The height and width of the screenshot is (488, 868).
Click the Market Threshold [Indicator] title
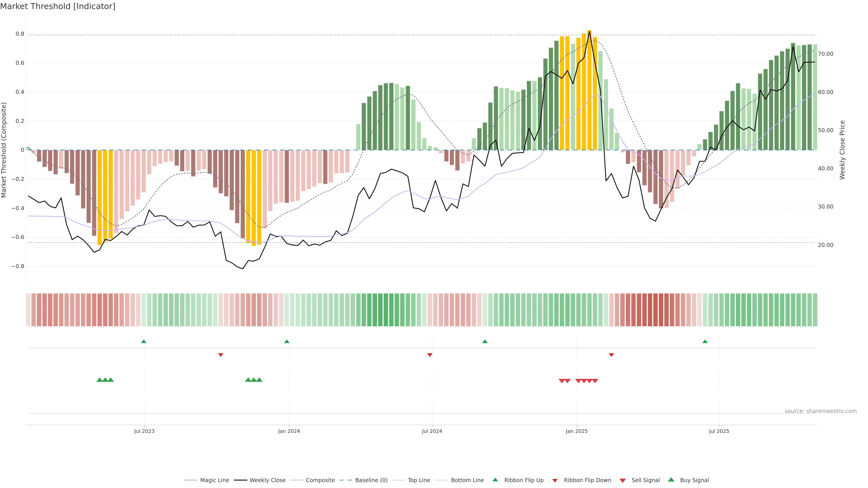[58, 6]
